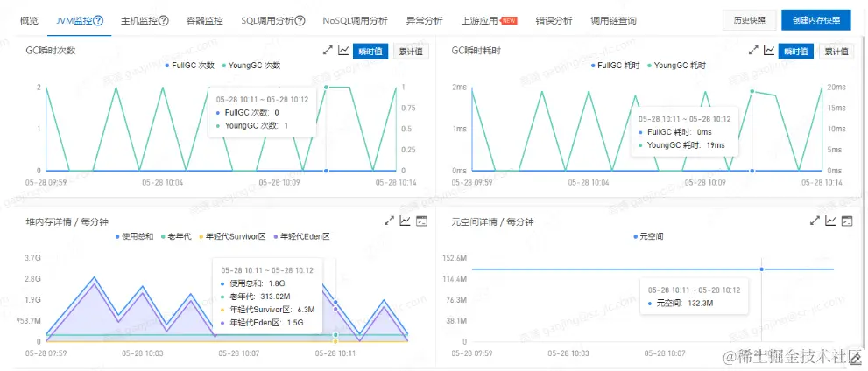This screenshot has height=371, width=868.
Task: Expand the 元空间详情 chart to fullscreen
Action: 815,221
